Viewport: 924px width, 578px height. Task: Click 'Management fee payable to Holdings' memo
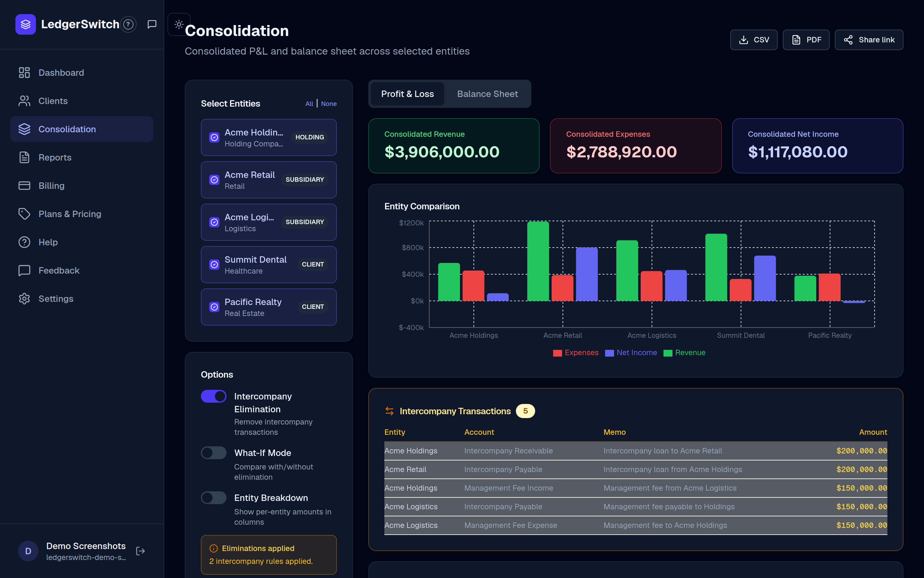click(669, 506)
